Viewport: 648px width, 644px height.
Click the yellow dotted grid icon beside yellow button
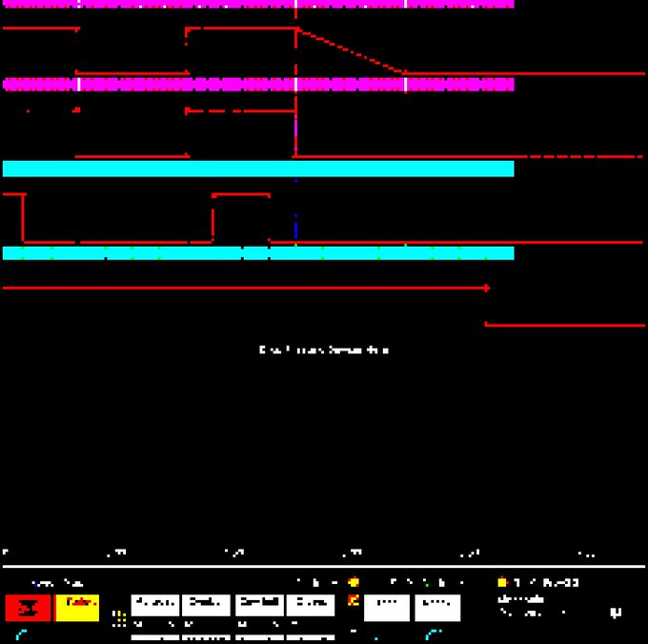(119, 618)
